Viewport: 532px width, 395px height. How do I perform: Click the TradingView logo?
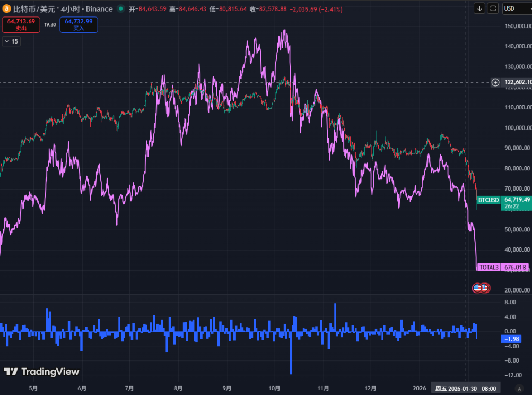[41, 372]
